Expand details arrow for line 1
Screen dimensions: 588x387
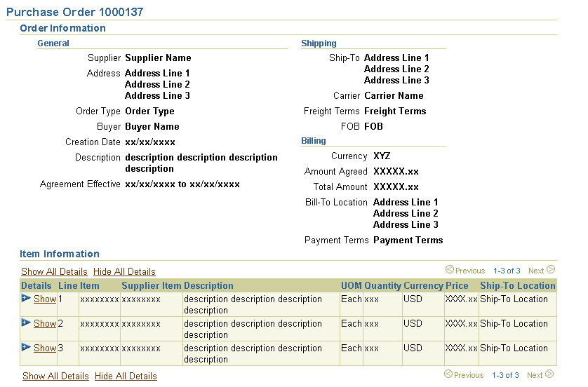tap(26, 298)
